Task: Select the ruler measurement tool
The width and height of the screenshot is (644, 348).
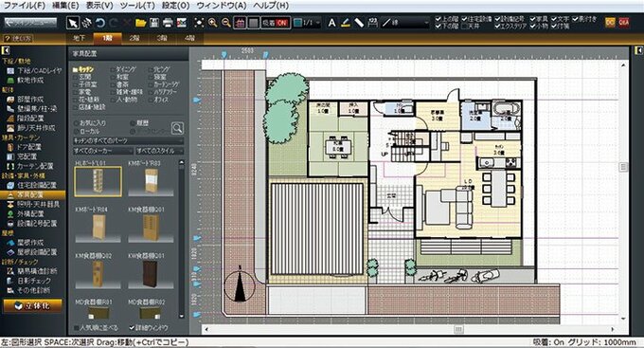Action: pos(359,23)
